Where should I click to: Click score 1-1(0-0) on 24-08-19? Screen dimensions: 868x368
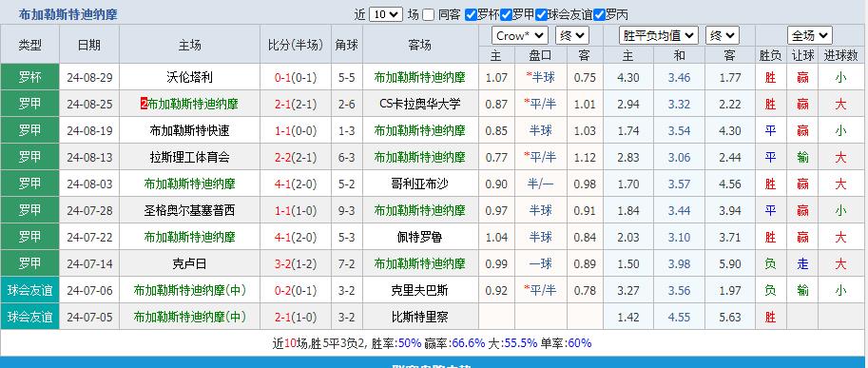296,130
